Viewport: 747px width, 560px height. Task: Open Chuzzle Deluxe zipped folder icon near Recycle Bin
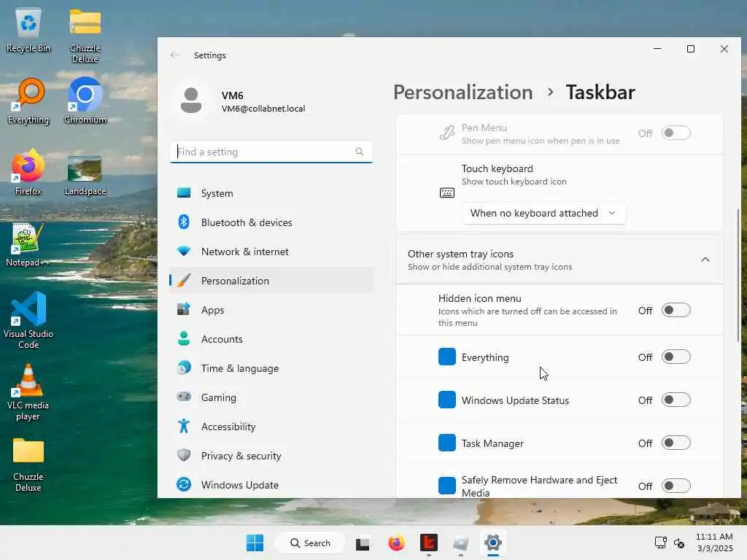click(85, 36)
